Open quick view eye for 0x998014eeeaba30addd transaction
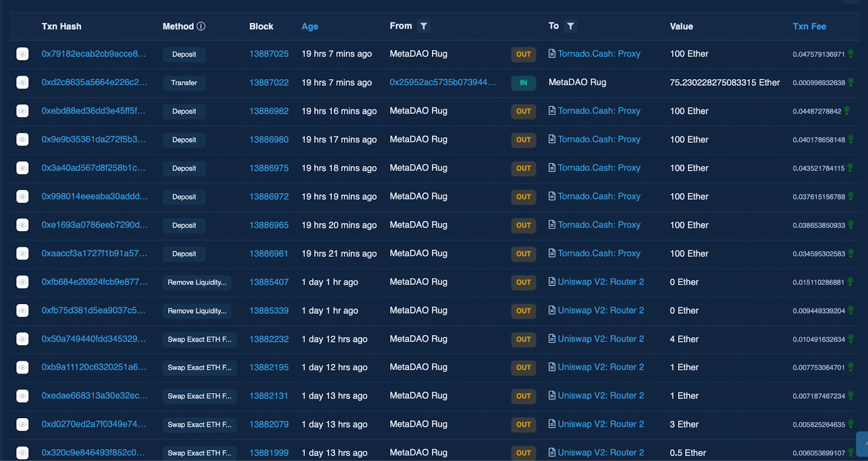Image resolution: width=868 pixels, height=461 pixels. coord(22,197)
